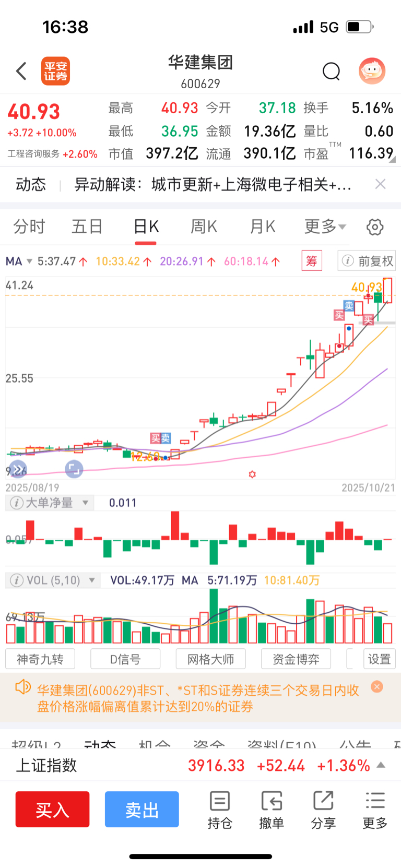
Task: Tap 换手 value 5.16%
Action: point(372,108)
